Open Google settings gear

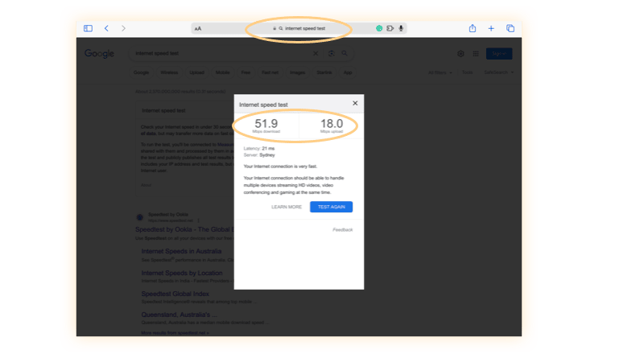(x=460, y=54)
